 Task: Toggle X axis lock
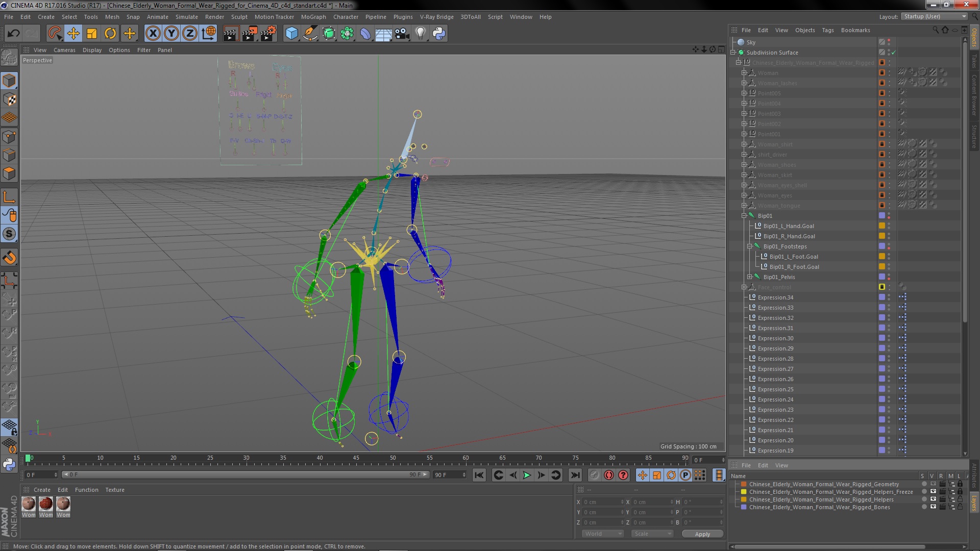[x=153, y=34]
